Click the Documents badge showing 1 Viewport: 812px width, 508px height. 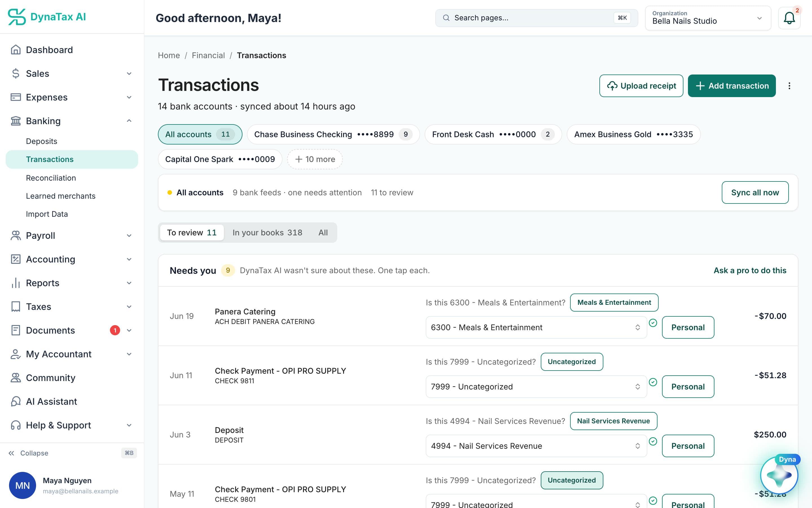(115, 330)
